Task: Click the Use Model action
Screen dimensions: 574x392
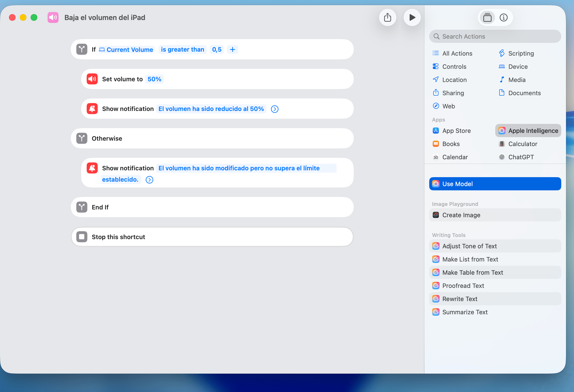Action: pyautogui.click(x=495, y=184)
